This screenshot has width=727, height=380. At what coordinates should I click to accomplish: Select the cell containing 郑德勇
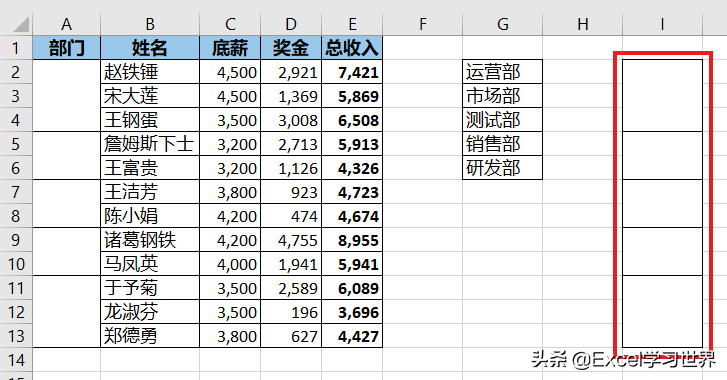(x=150, y=336)
